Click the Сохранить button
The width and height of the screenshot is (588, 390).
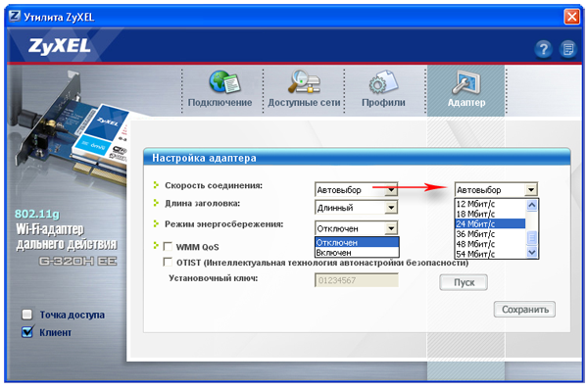click(524, 310)
